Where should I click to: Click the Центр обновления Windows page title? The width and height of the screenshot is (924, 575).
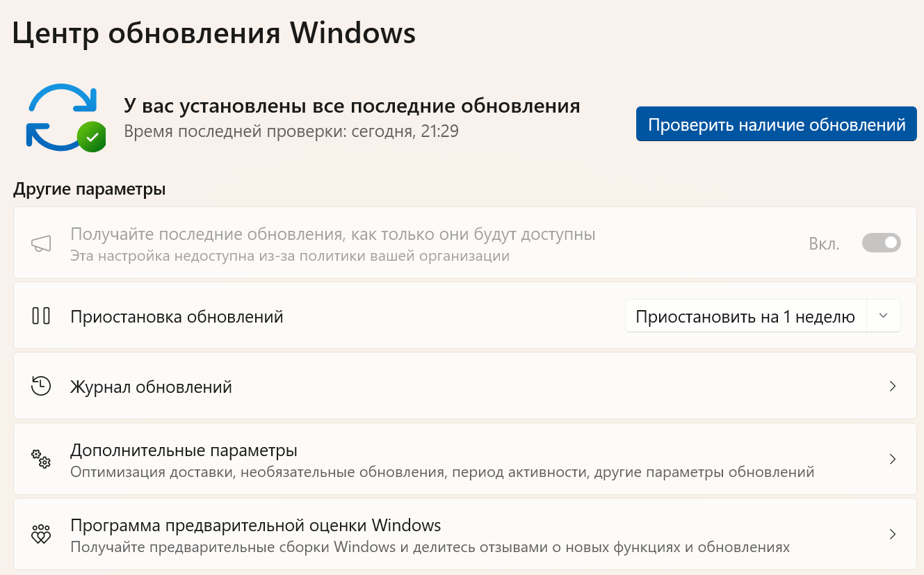pyautogui.click(x=214, y=33)
